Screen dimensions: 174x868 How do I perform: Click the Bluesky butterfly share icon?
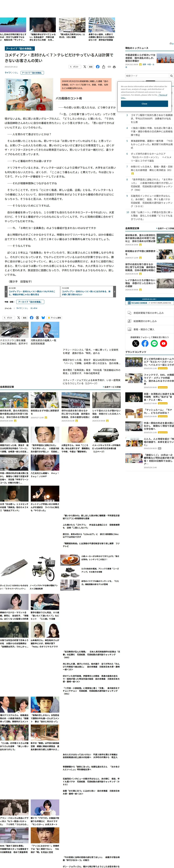point(43,317)
